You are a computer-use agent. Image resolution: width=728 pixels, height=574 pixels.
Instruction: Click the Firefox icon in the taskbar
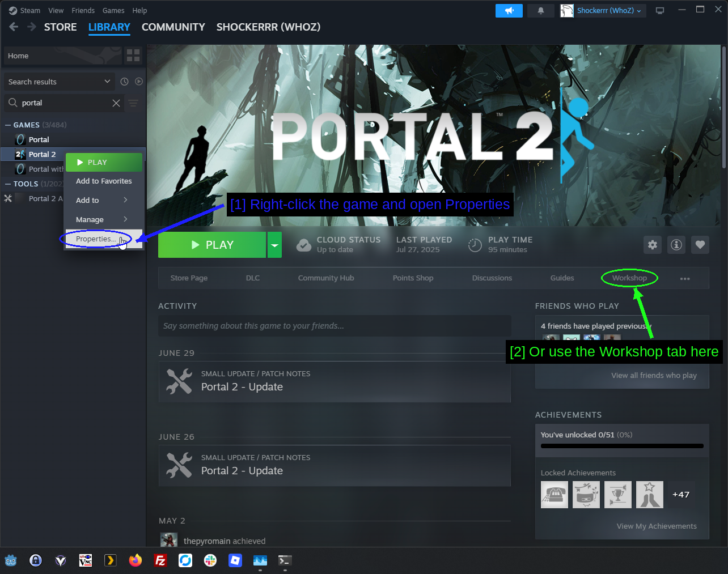(x=135, y=560)
